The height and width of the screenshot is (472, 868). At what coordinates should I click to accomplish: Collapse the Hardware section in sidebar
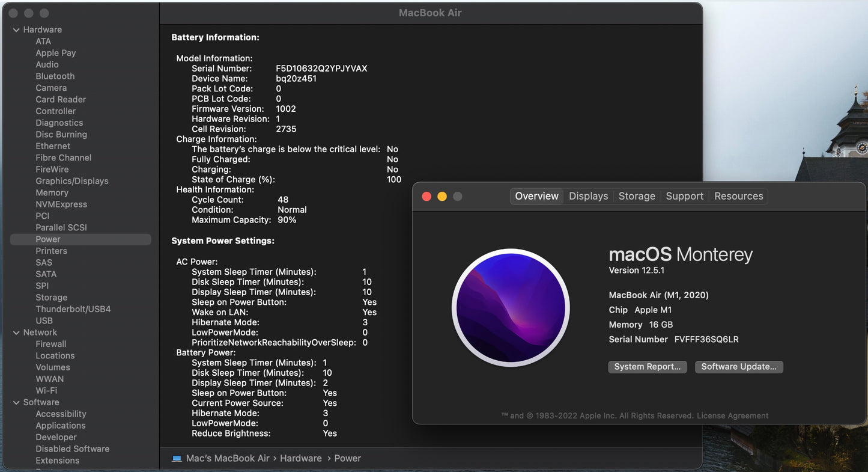pyautogui.click(x=16, y=29)
